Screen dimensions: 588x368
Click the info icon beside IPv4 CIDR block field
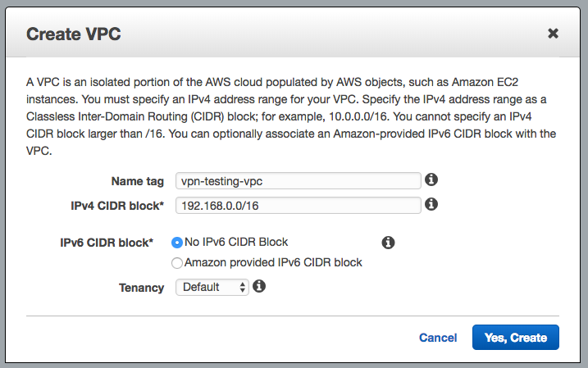[431, 204]
